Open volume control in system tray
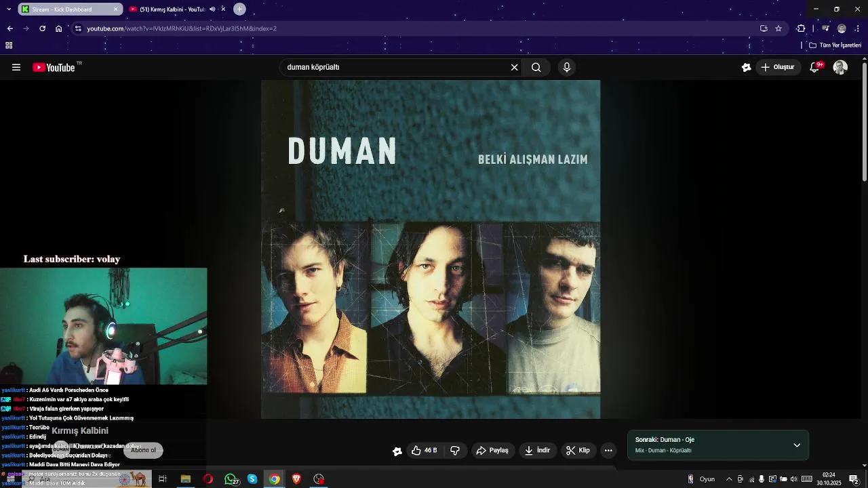 [x=794, y=479]
